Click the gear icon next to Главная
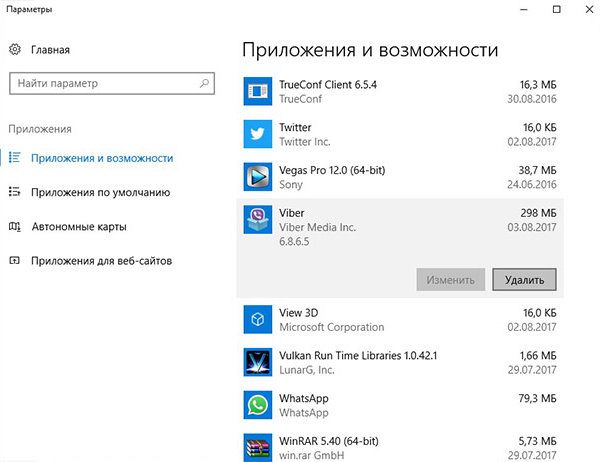This screenshot has width=600, height=462. pos(15,49)
